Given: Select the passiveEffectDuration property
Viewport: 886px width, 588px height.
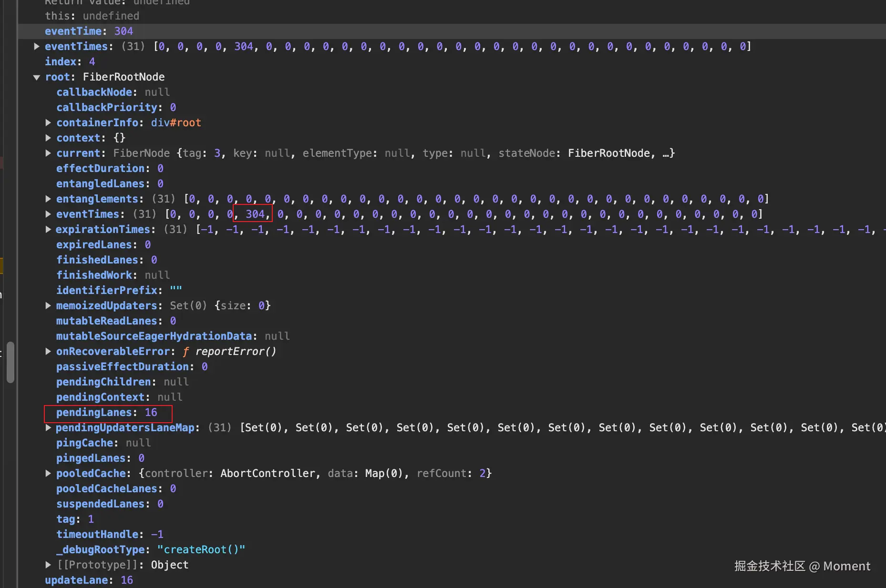Looking at the screenshot, I should click(132, 366).
